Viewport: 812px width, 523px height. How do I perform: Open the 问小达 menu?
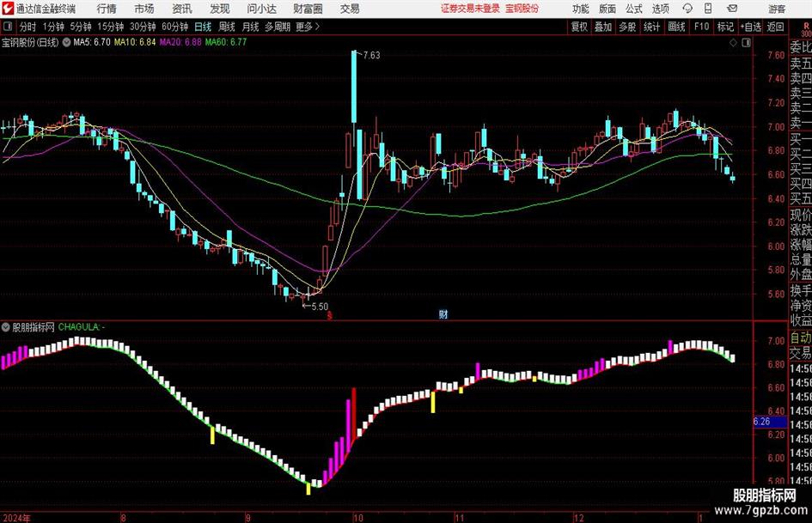[x=261, y=9]
